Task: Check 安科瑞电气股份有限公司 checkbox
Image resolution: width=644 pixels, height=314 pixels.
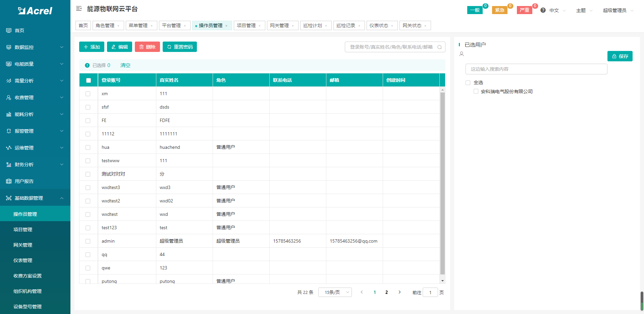Action: 476,91
